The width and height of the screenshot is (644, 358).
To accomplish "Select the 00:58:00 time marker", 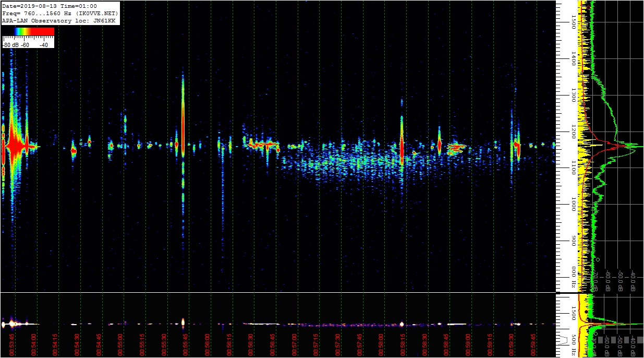I will click(381, 344).
